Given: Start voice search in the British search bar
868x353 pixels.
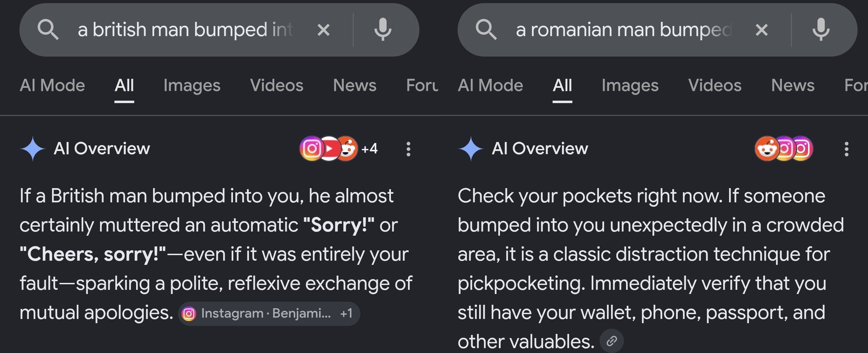Looking at the screenshot, I should coord(383,30).
